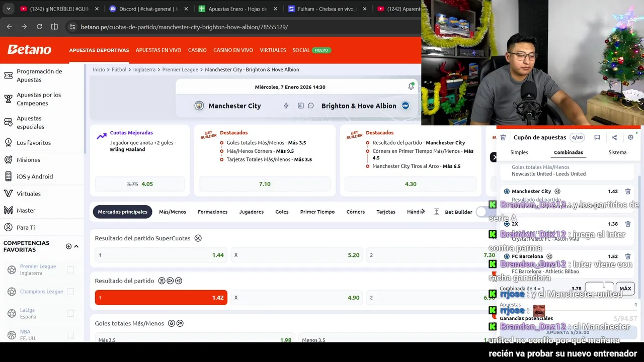The image size is (644, 362).
Task: Open Los favoritos star icon
Action: [x=8, y=143]
